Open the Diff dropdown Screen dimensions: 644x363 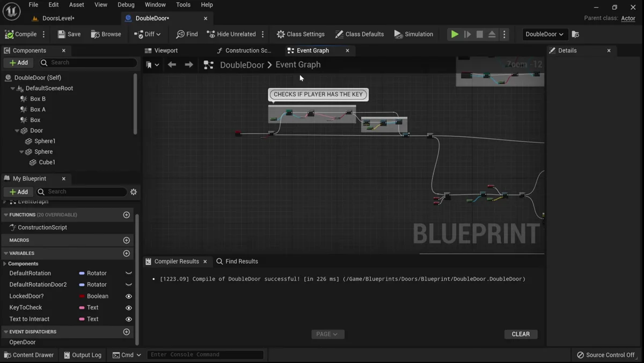click(147, 34)
